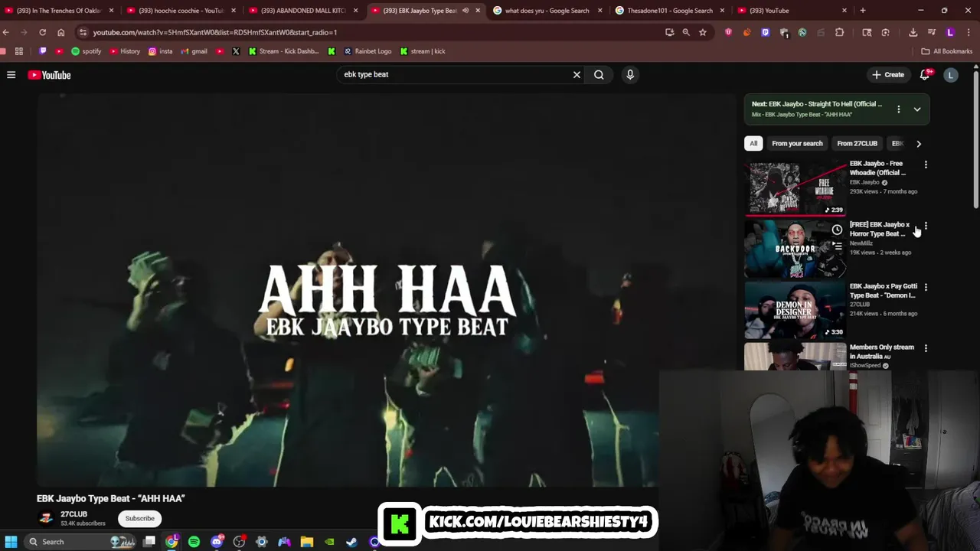Open a new browser tab
This screenshot has height=551, width=980.
[863, 11]
